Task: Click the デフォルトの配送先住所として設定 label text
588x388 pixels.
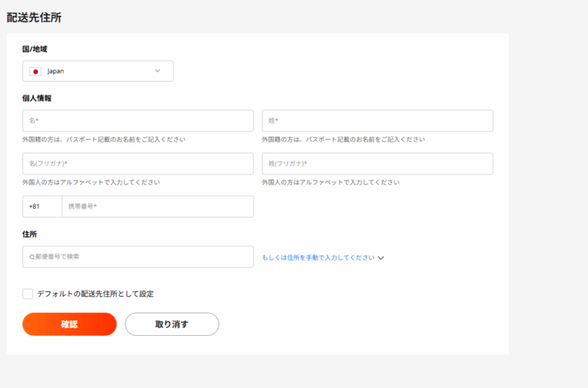Action: (x=95, y=294)
